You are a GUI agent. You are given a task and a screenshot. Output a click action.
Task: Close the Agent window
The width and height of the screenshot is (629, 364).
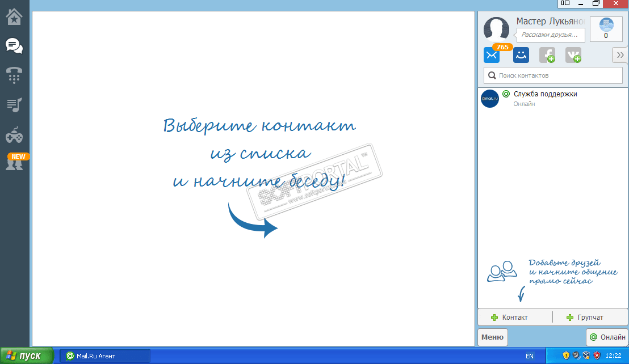coord(616,3)
